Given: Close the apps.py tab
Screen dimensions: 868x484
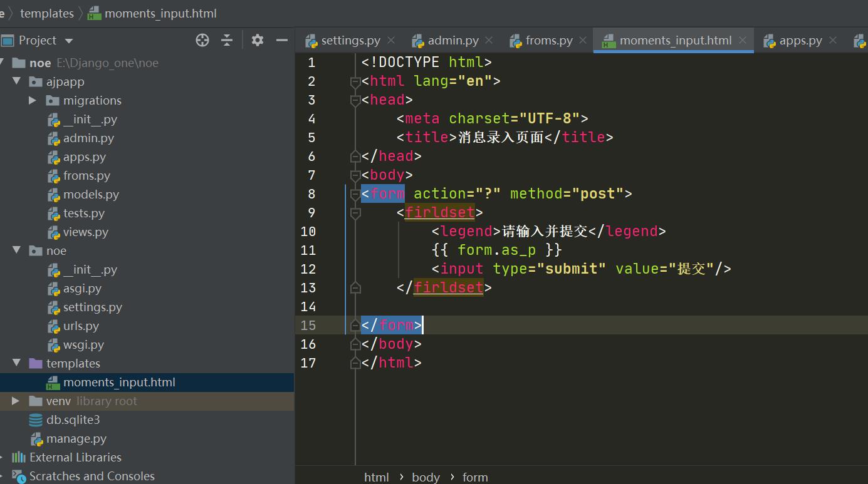Looking at the screenshot, I should (833, 40).
